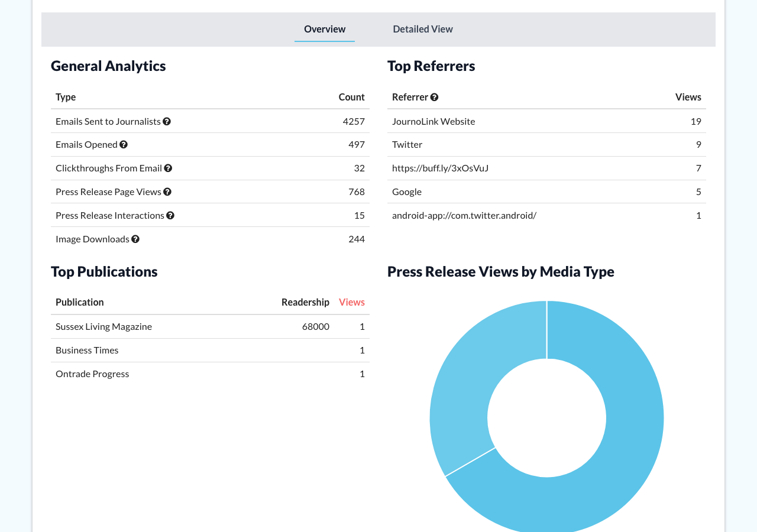Screen dimensions: 757x532
Task: Click the help icon next to Clickthroughs From Email
Action: [169, 168]
